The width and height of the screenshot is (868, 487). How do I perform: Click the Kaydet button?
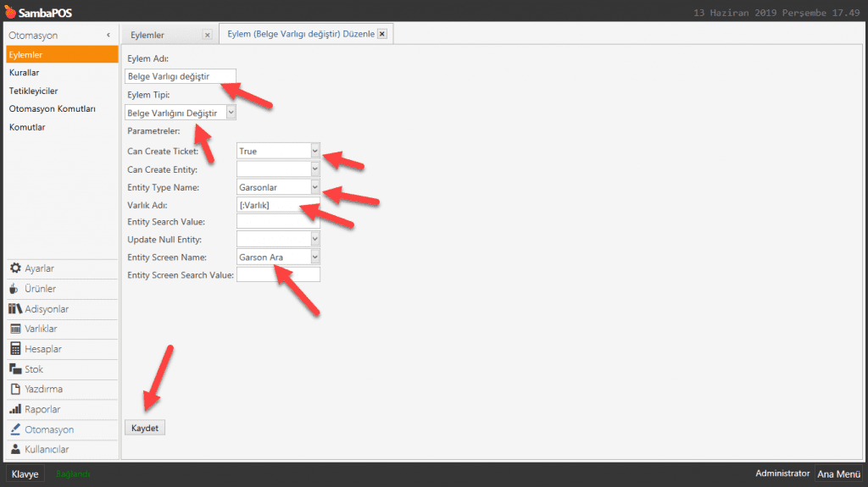point(145,428)
